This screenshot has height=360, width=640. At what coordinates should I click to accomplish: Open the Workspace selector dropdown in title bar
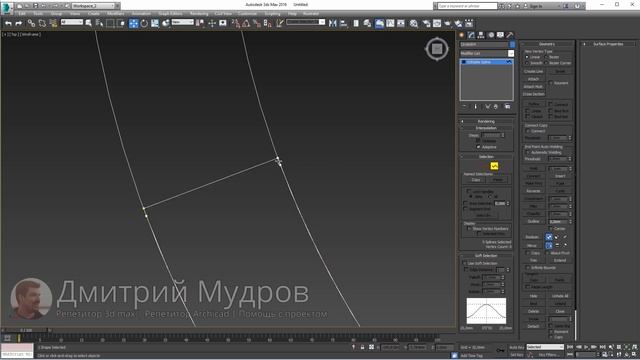pyautogui.click(x=93, y=6)
